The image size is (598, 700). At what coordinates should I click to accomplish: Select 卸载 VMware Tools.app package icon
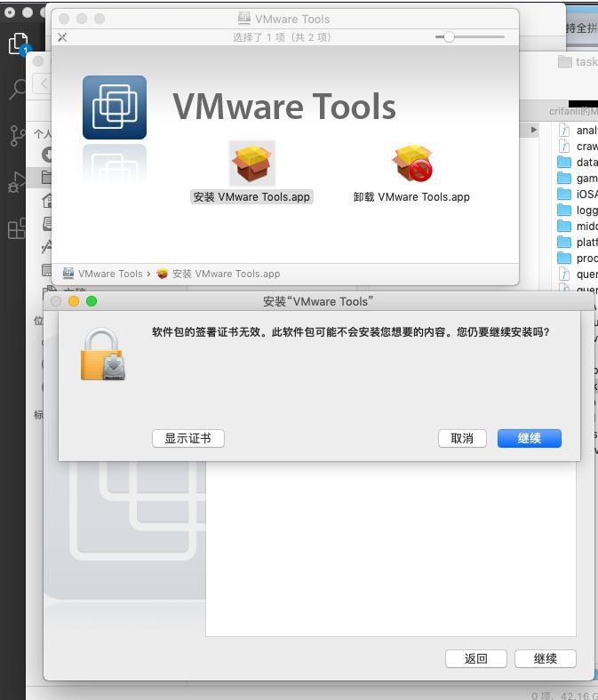(411, 163)
